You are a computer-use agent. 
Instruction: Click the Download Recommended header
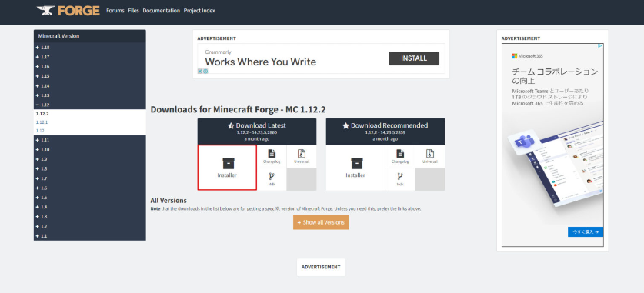click(385, 132)
